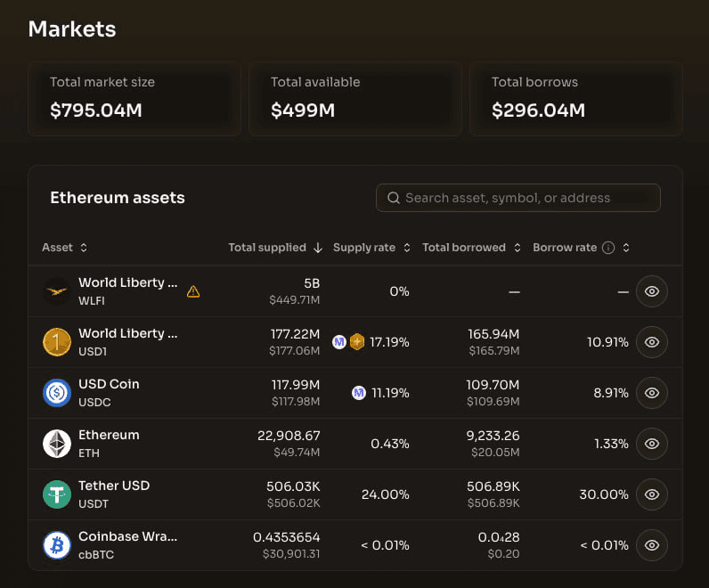Sort by Supply rate column
This screenshot has width=709, height=588.
[x=371, y=248]
